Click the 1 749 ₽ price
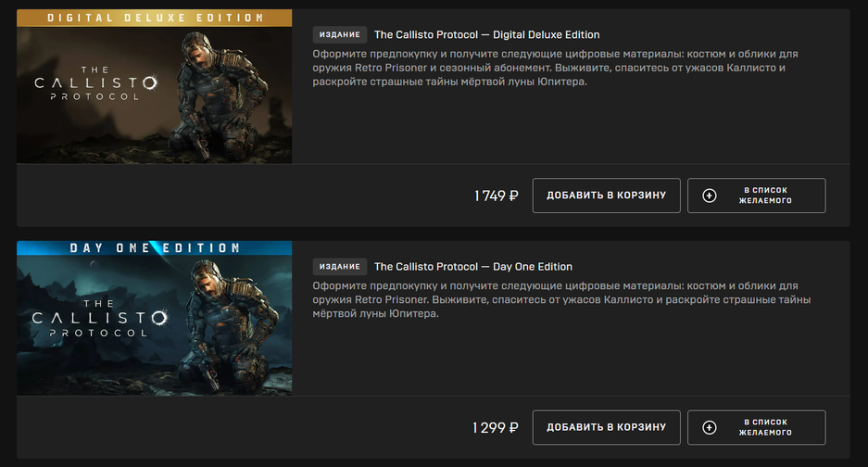The width and height of the screenshot is (868, 467). click(x=496, y=196)
